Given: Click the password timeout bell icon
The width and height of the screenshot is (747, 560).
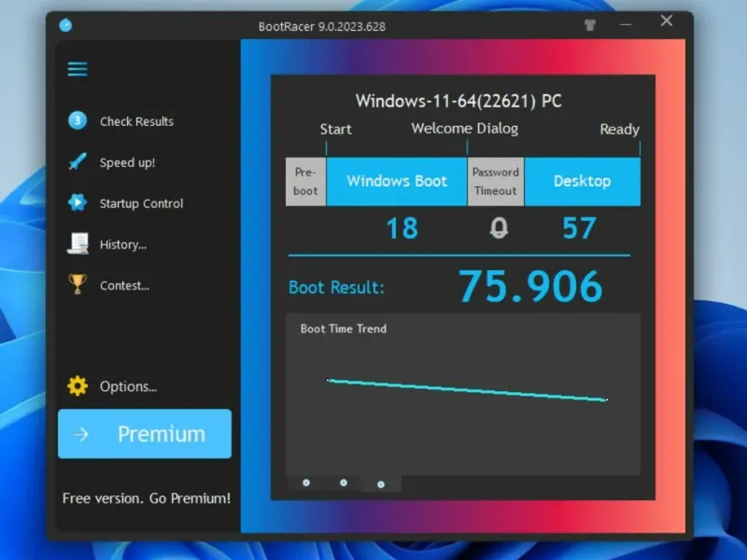Looking at the screenshot, I should click(499, 228).
